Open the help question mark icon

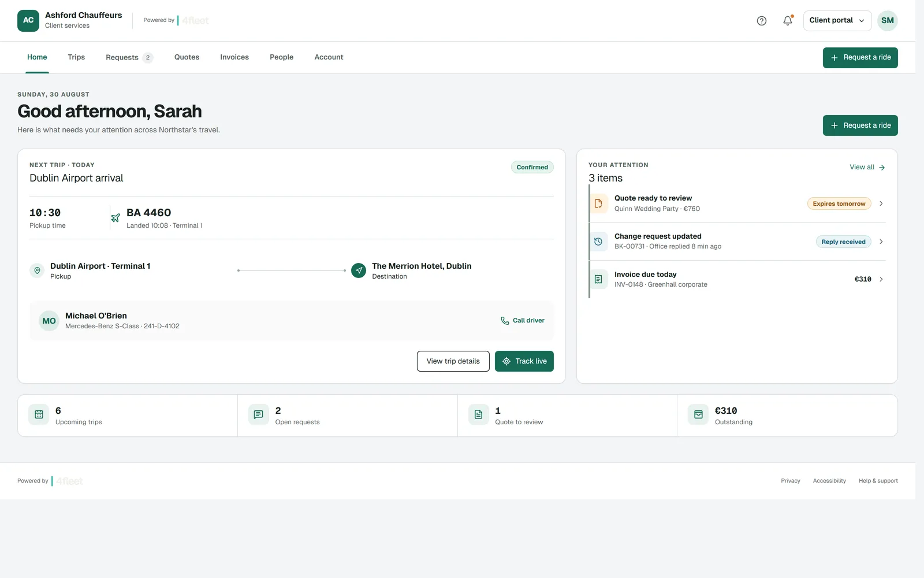point(762,21)
